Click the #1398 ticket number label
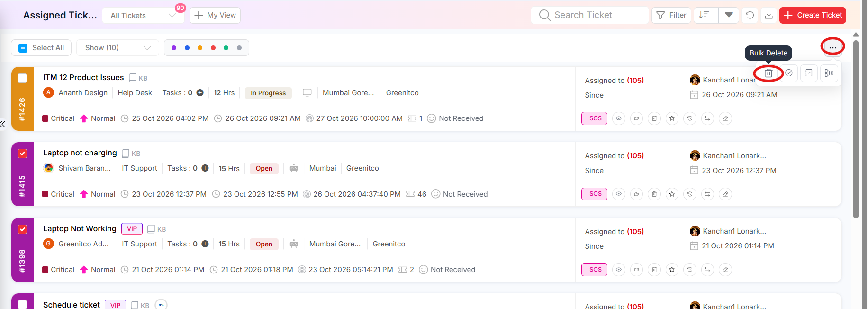Screen dimensions: 868x309 (x=22, y=261)
